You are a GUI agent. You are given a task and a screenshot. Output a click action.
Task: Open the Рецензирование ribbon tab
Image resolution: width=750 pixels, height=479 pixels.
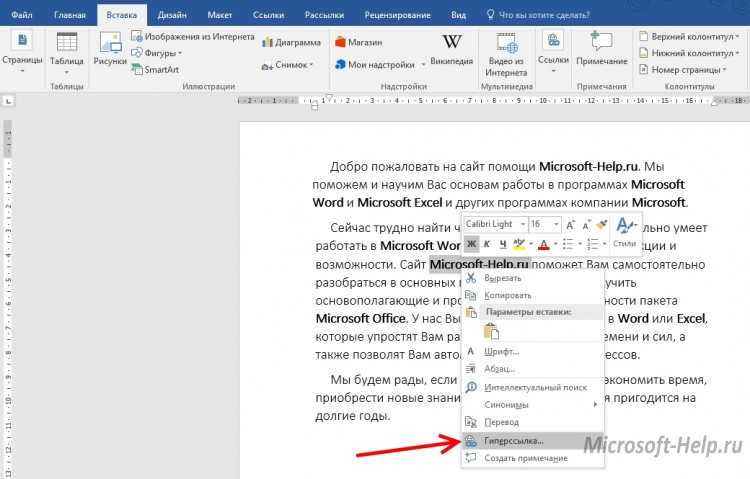point(397,15)
